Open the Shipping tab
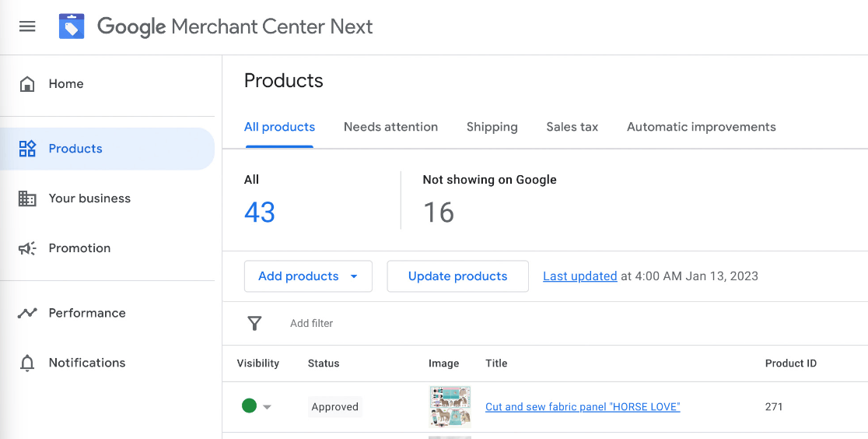The width and height of the screenshot is (868, 439). (x=492, y=127)
